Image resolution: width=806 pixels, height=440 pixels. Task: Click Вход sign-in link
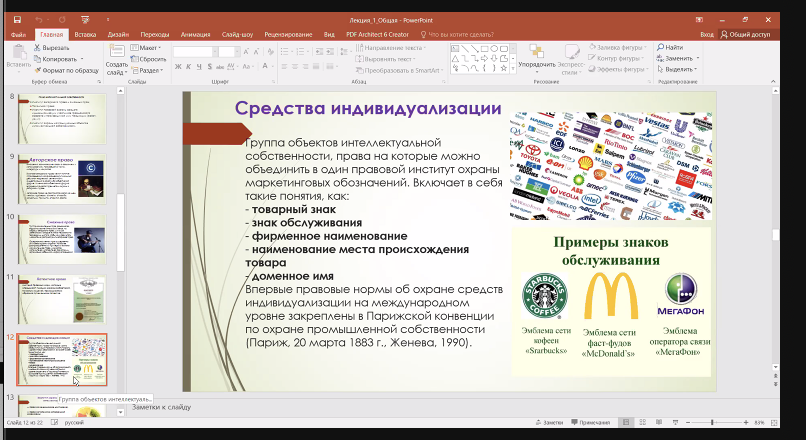[707, 34]
